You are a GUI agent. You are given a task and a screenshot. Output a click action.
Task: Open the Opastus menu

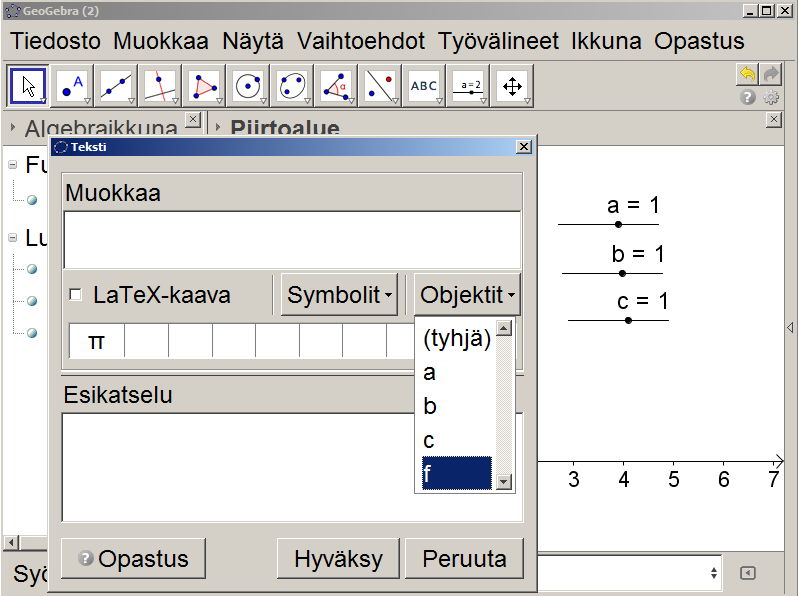click(699, 41)
